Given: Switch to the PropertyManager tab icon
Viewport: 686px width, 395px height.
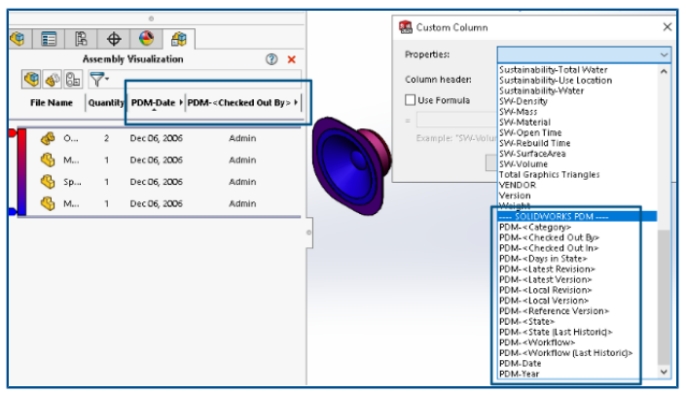Looking at the screenshot, I should (49, 39).
